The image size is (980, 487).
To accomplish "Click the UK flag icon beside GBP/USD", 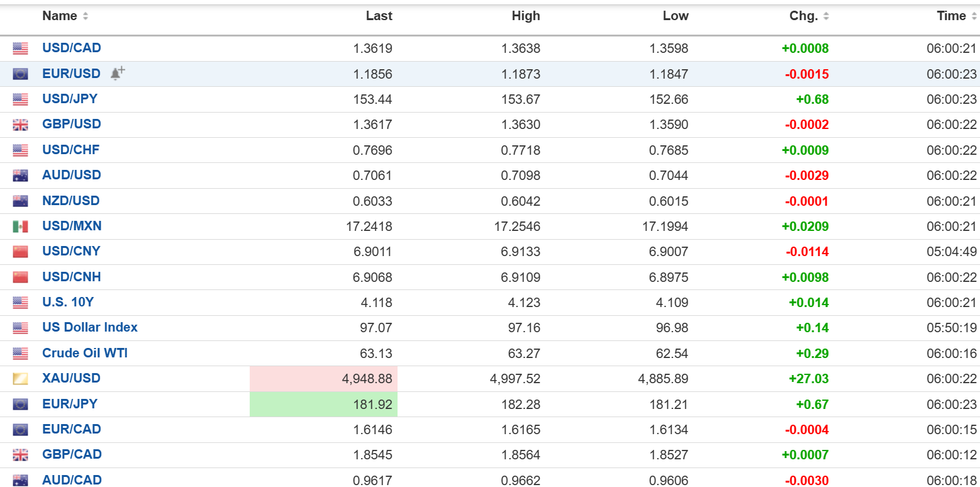I will coord(20,125).
